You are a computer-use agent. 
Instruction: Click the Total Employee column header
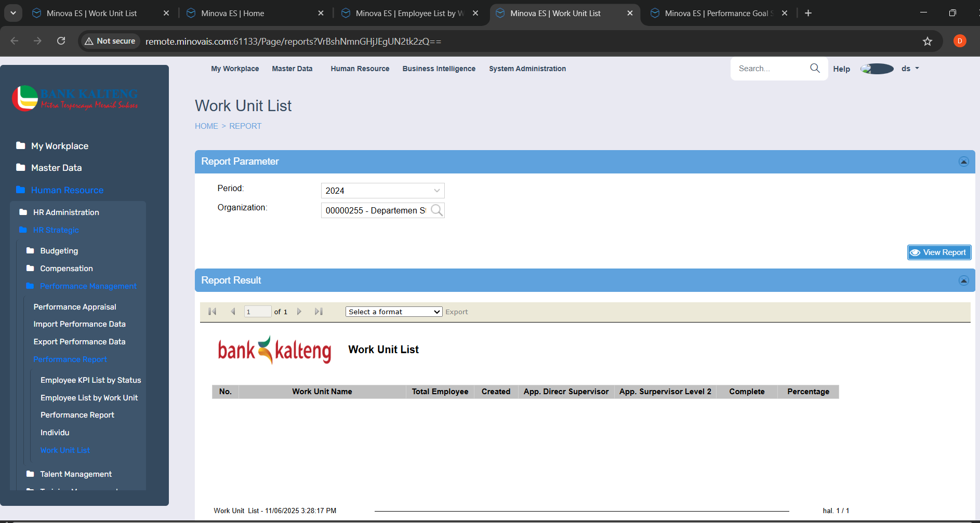(x=440, y=392)
